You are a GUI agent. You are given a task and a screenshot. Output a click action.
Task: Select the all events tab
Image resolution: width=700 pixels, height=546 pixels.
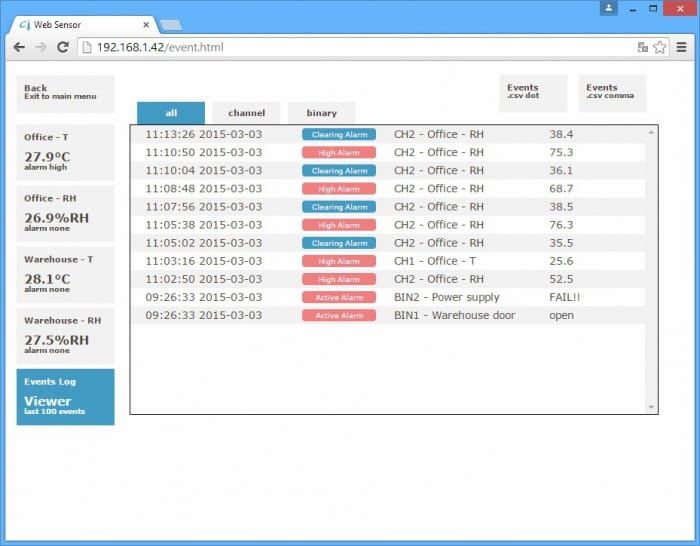[x=171, y=113]
